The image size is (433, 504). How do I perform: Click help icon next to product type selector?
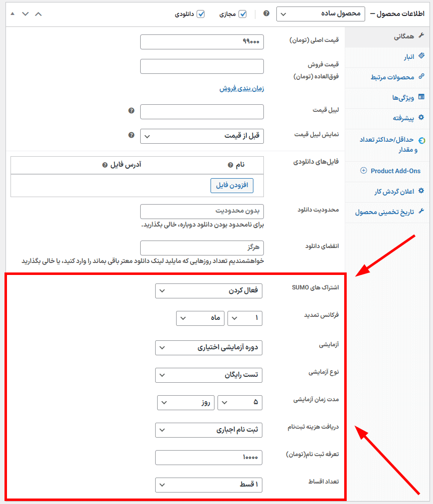[x=266, y=13]
